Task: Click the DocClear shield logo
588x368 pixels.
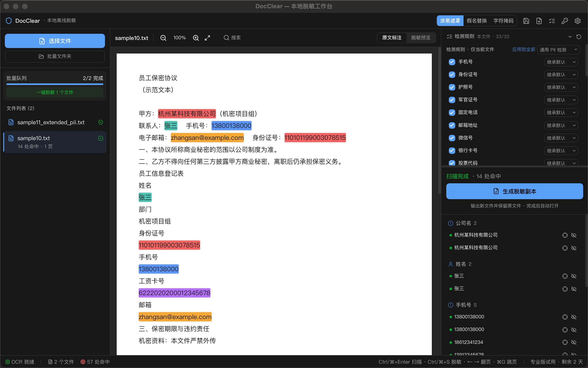Action: click(9, 21)
